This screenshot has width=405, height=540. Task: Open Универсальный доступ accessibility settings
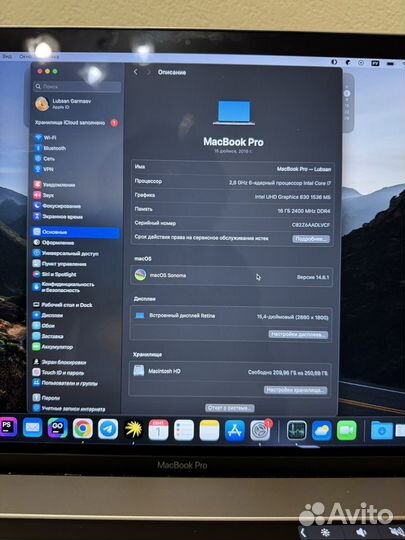coord(65,253)
